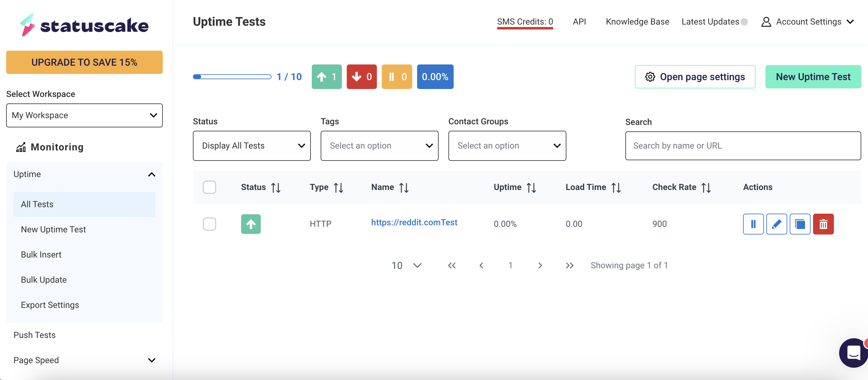Screen dimensions: 868x380
Task: Open the SMS Credits link
Action: coord(525,21)
